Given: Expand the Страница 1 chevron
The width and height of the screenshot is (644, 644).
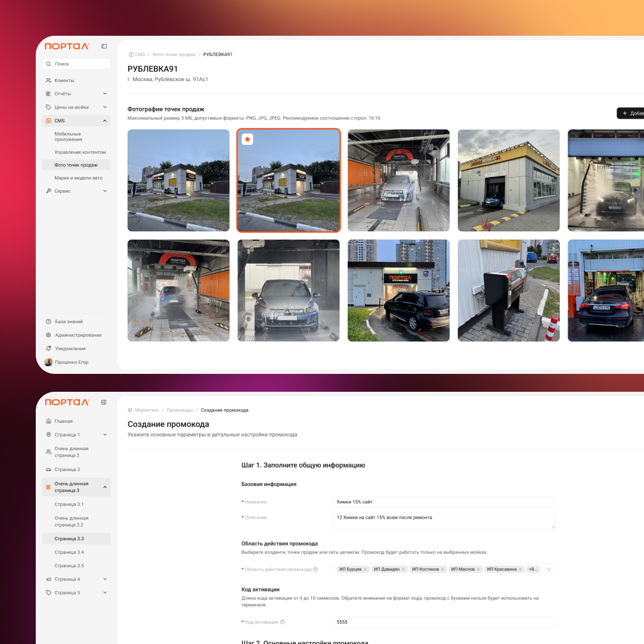Looking at the screenshot, I should [105, 435].
